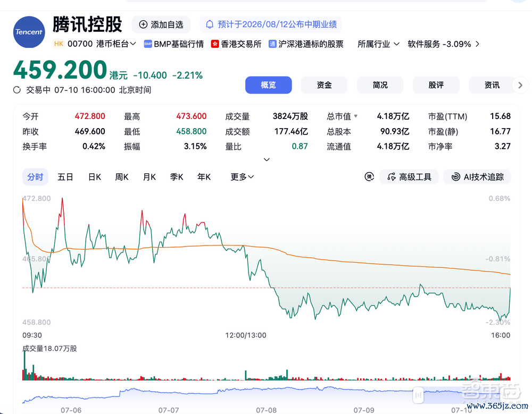Open 软件服务 -3.09% industry arrow
Image resolution: width=532 pixels, height=414 pixels.
477,44
